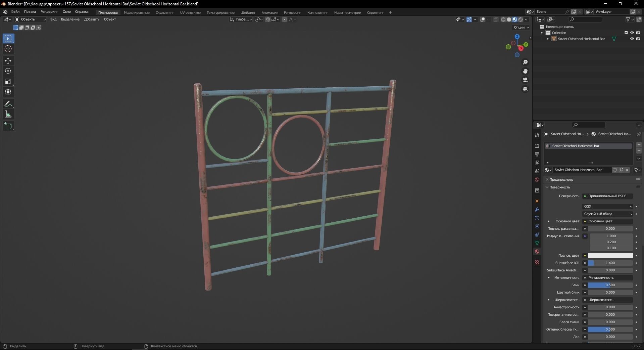Open the viewport shading options arrow
The width and height of the screenshot is (644, 350).
coord(527,19)
